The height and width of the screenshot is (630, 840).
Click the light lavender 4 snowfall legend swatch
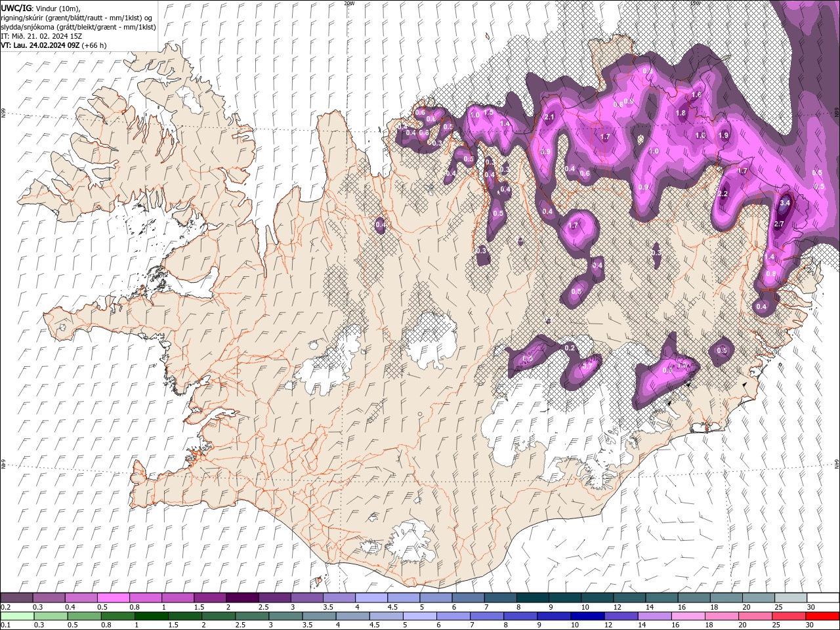click(x=371, y=598)
